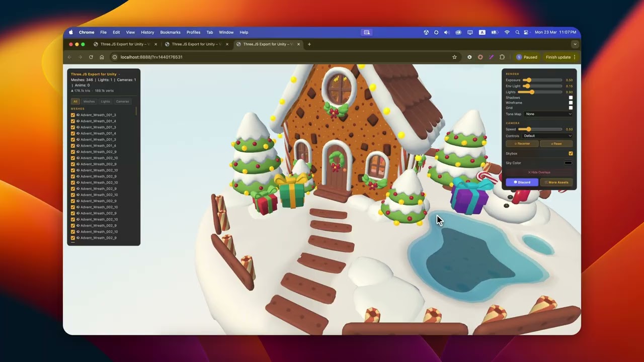Viewport: 644px width, 362px height.
Task: Click the site info icon in address bar
Action: 115,57
